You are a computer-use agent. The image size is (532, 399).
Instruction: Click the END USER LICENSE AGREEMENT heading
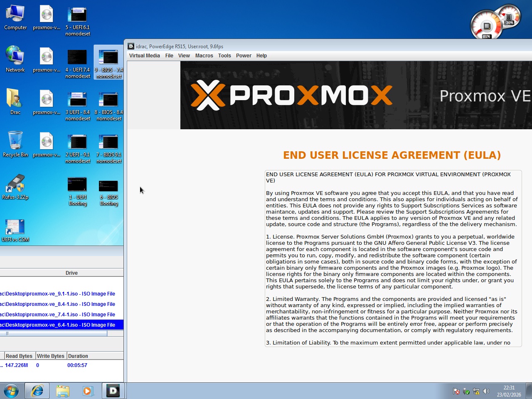pyautogui.click(x=392, y=155)
